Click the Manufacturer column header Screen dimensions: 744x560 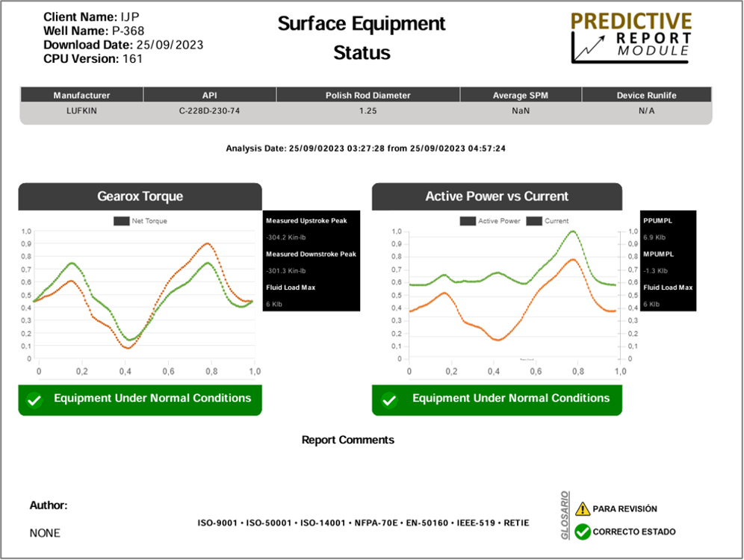81,95
